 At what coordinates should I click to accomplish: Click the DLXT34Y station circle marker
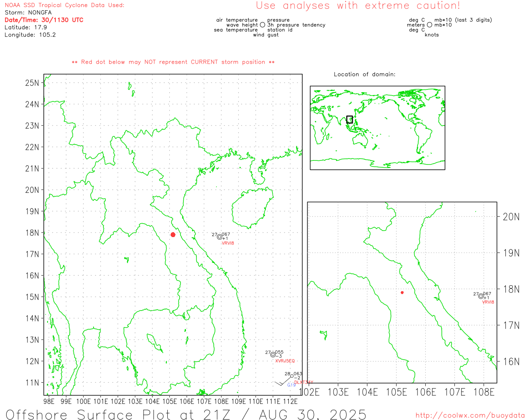[292, 376]
